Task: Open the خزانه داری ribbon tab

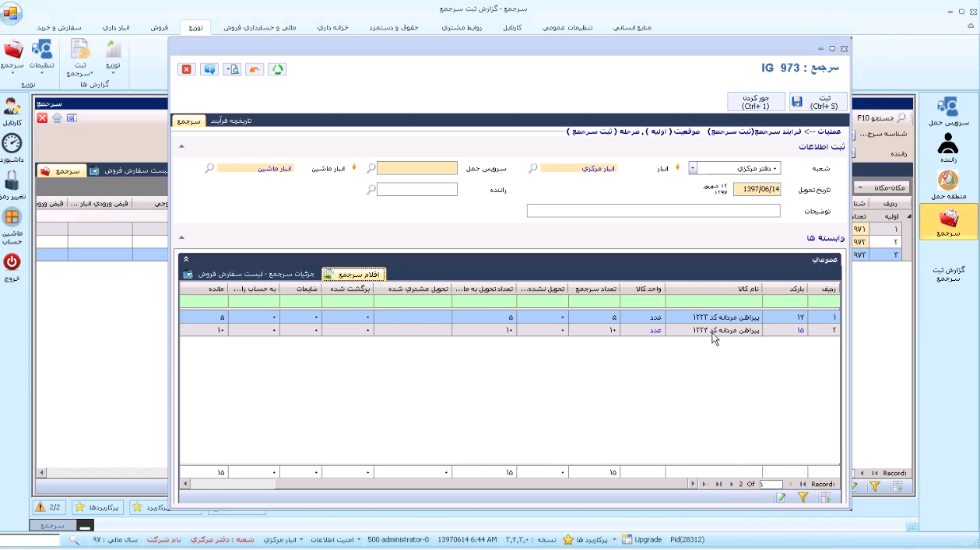Action: (332, 27)
